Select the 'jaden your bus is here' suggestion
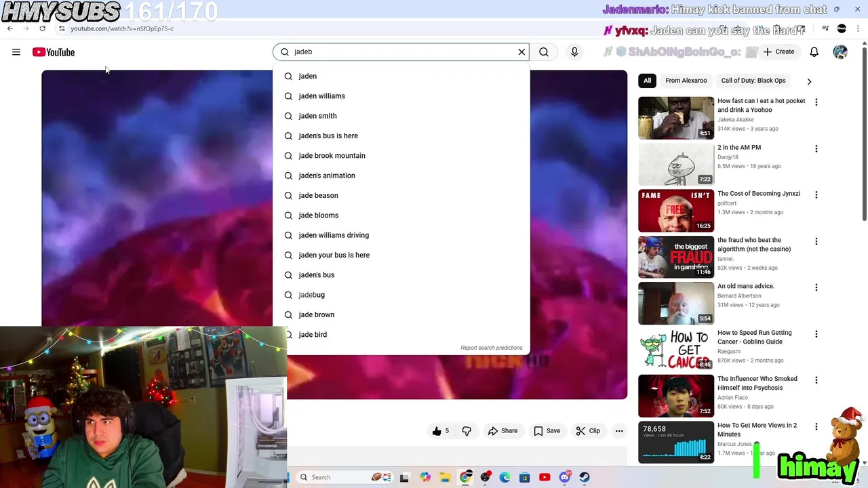The image size is (868, 488). [401, 255]
